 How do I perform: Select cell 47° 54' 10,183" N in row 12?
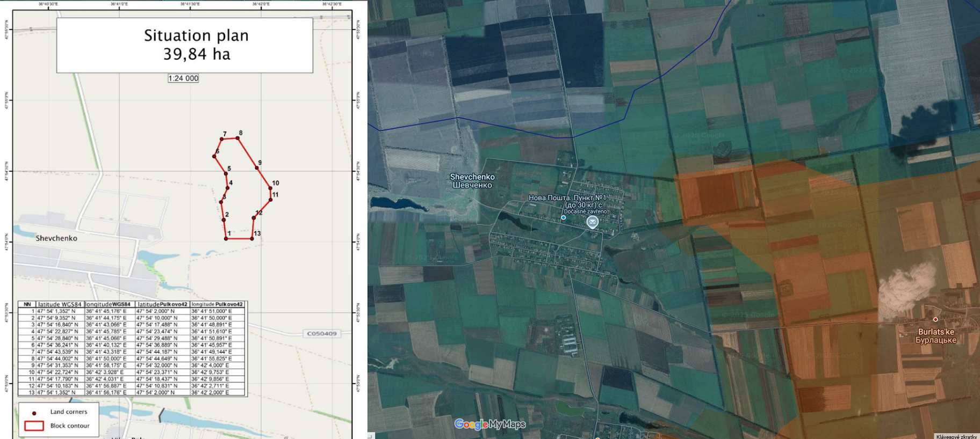[60, 386]
